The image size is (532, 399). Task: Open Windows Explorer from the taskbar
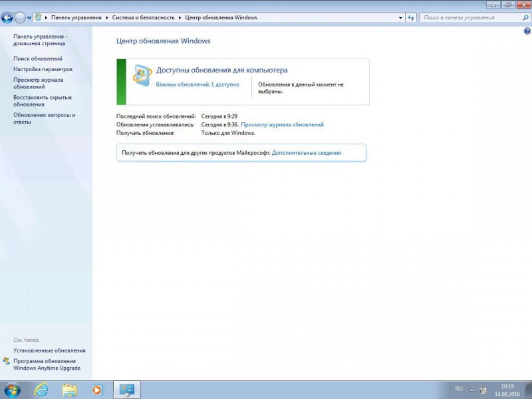point(69,390)
